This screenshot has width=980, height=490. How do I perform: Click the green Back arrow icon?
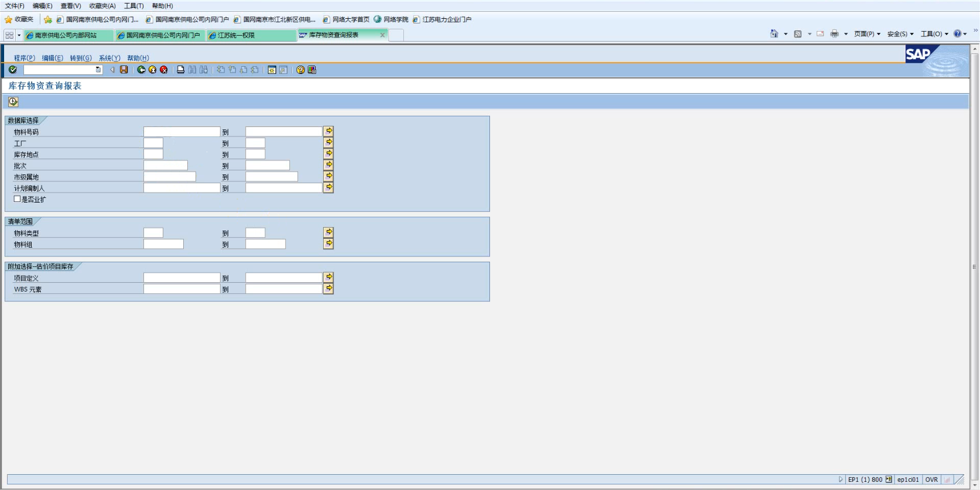point(141,70)
